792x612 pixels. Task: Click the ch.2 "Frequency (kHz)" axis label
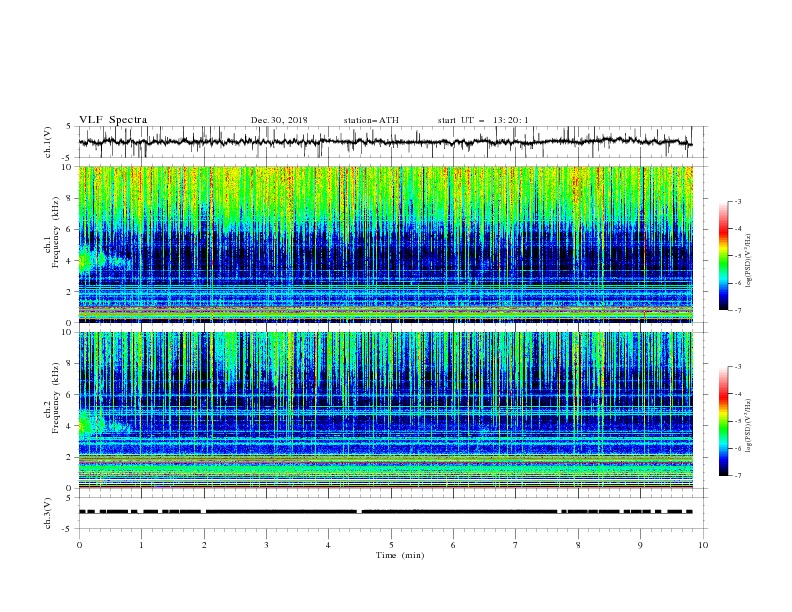pos(56,397)
